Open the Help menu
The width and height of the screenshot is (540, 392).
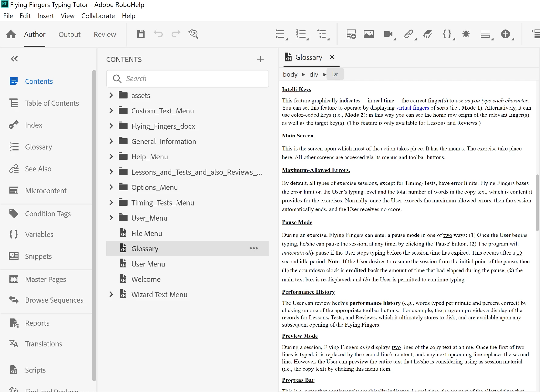129,16
